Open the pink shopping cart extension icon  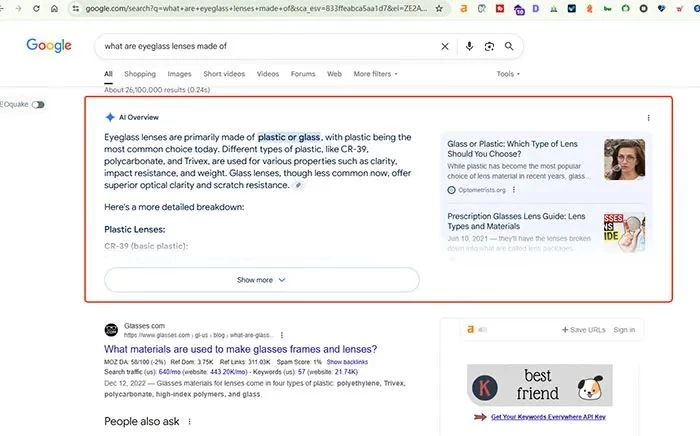[679, 8]
